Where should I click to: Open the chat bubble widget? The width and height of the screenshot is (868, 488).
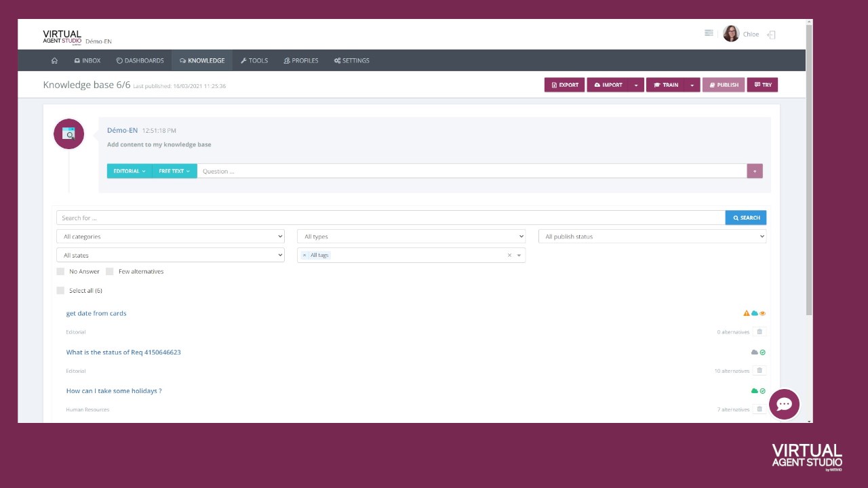[x=784, y=405]
